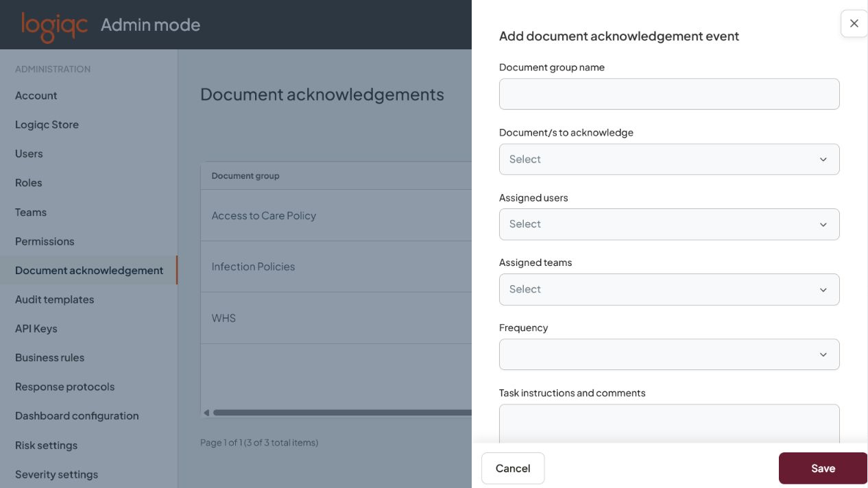
Task: Save the acknowledgement event
Action: pos(823,468)
